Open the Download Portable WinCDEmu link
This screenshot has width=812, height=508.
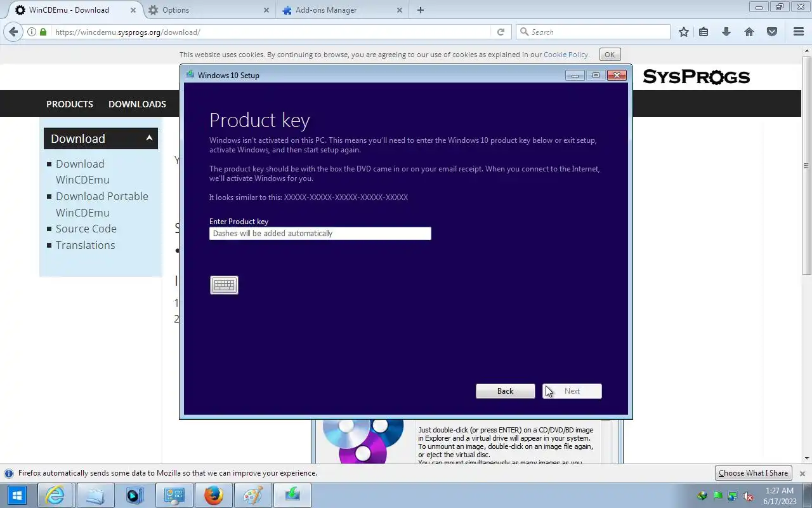pyautogui.click(x=102, y=204)
